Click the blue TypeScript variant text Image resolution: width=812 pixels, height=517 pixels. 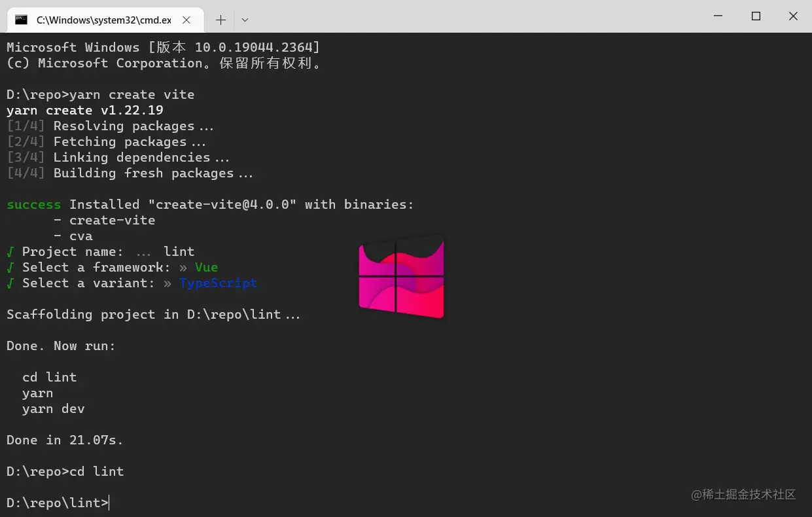pos(218,283)
